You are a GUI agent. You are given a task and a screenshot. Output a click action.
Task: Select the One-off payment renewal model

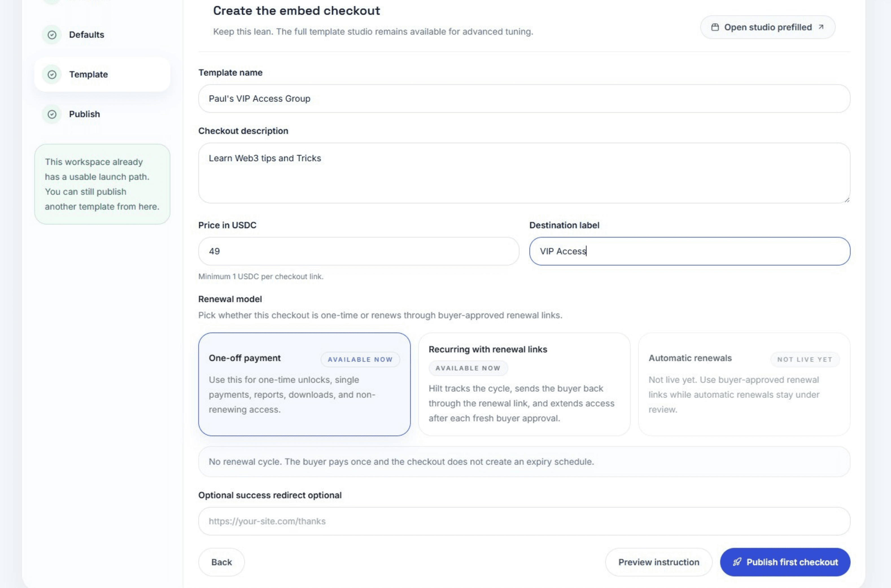pyautogui.click(x=304, y=384)
